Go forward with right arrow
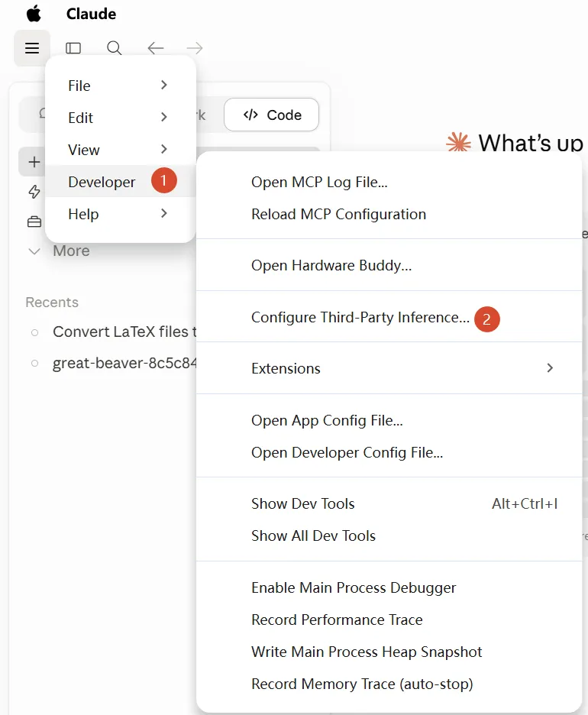 pyautogui.click(x=195, y=48)
